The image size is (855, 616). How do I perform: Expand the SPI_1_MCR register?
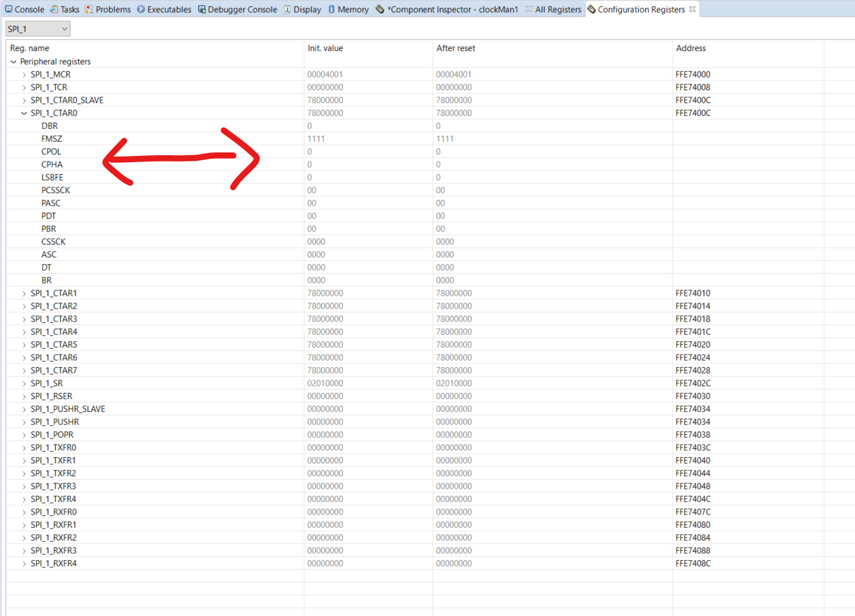(x=24, y=74)
